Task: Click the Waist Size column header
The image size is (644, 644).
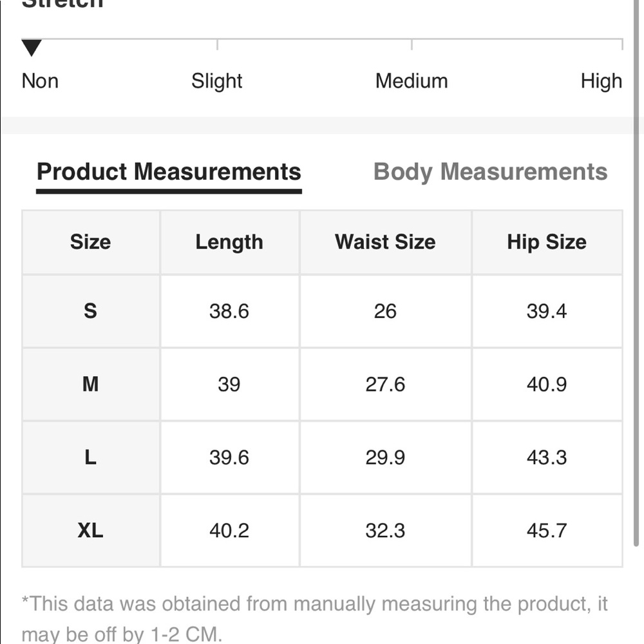Action: (x=385, y=242)
